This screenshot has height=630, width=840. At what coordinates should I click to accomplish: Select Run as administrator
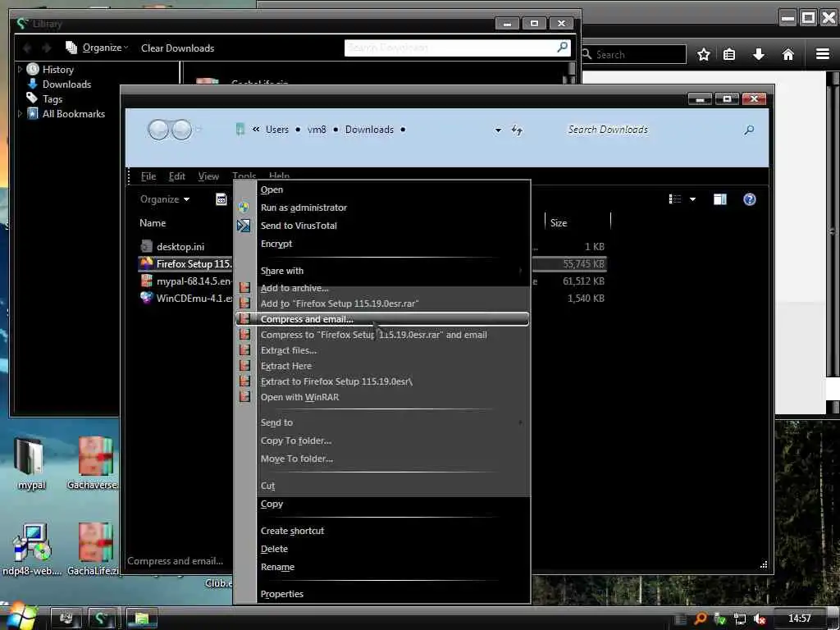pos(304,208)
